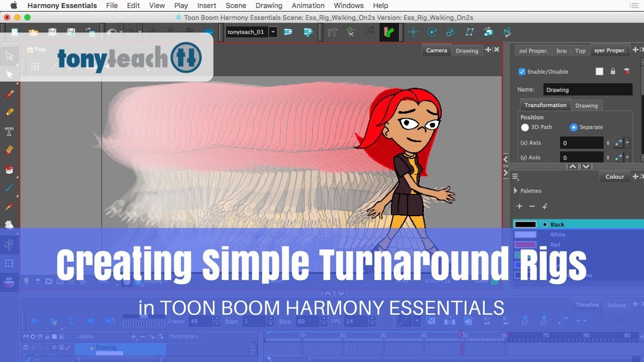Select the Brush tool in the tools bar
The width and height of the screenshot is (644, 362).
tap(9, 94)
